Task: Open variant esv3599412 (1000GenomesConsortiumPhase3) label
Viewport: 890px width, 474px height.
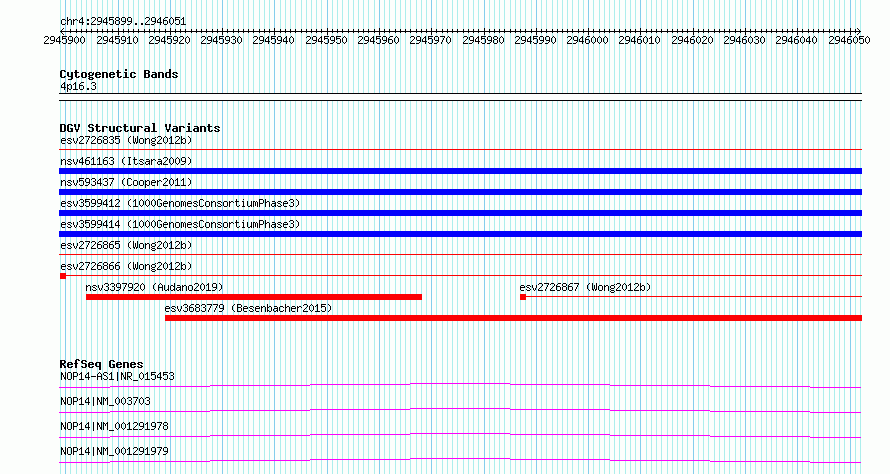Action: coord(180,203)
